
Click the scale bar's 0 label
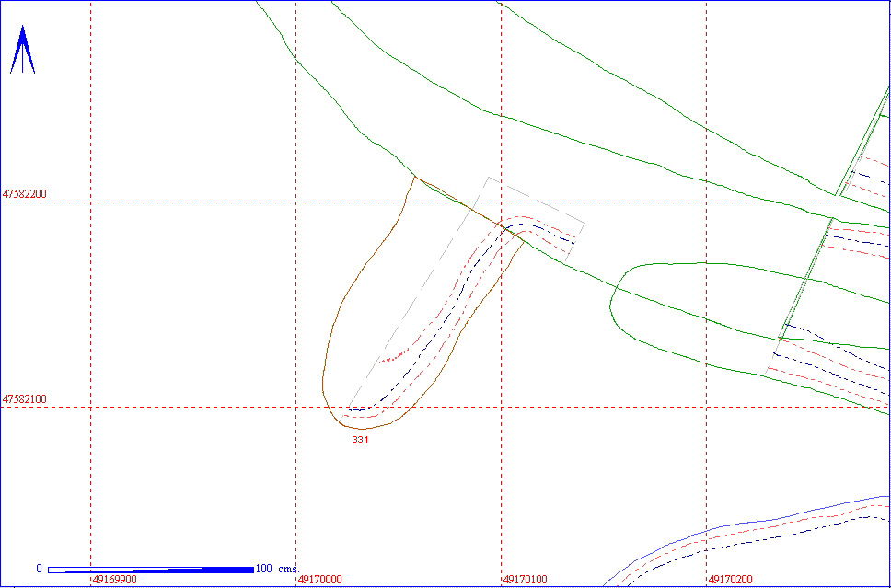click(39, 569)
